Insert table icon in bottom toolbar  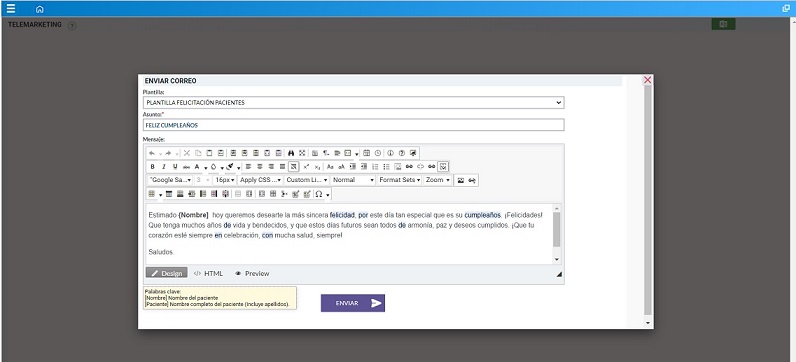pos(151,194)
